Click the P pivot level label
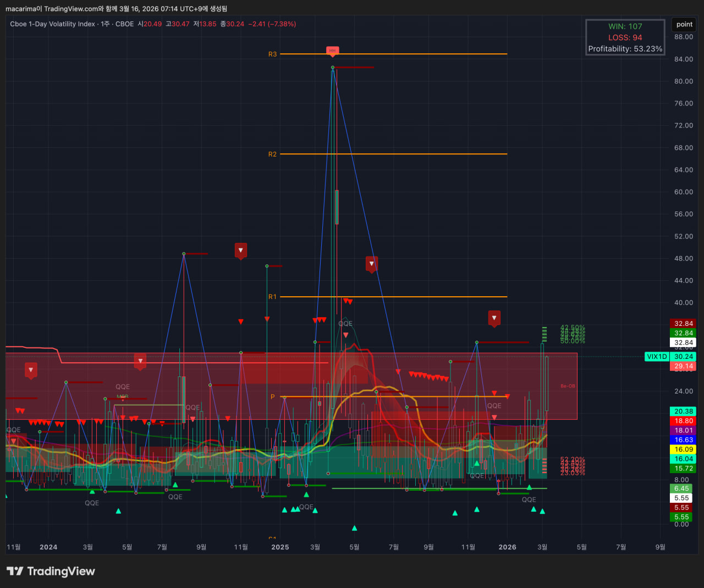Screen dimensions: 704x588 tap(272, 397)
